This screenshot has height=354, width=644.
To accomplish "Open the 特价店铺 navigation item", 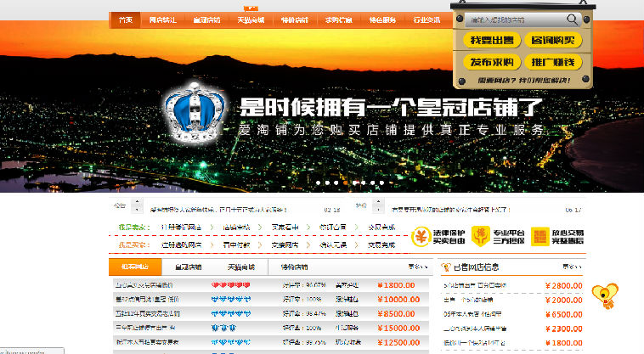I will click(295, 20).
